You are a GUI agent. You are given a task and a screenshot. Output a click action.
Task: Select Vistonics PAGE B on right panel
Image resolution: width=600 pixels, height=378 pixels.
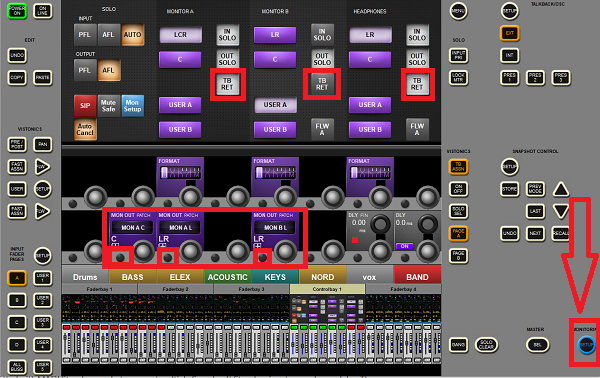coord(458,256)
